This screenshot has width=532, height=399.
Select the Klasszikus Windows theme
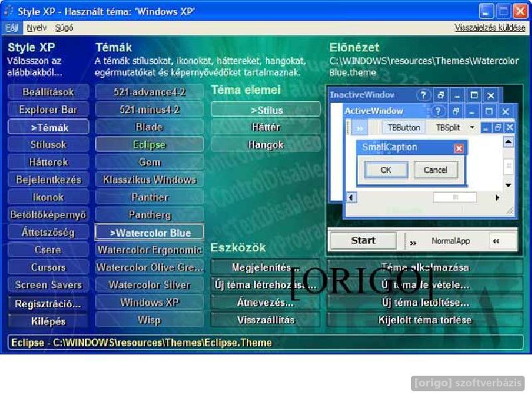pos(150,180)
